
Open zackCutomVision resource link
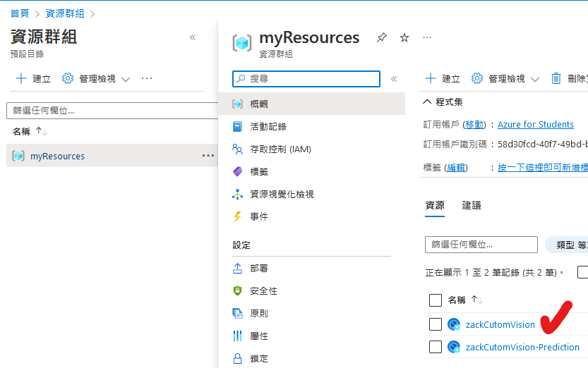(x=500, y=324)
